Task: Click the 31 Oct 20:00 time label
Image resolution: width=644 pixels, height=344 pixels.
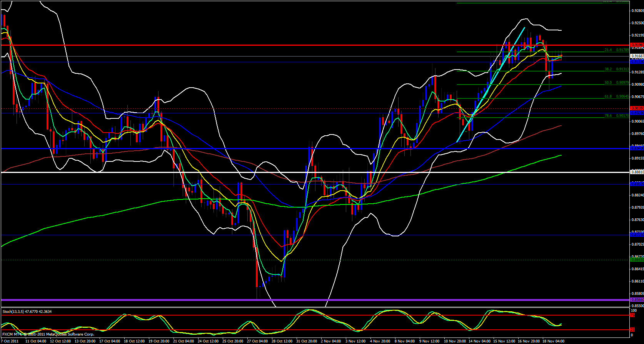Action: point(307,341)
